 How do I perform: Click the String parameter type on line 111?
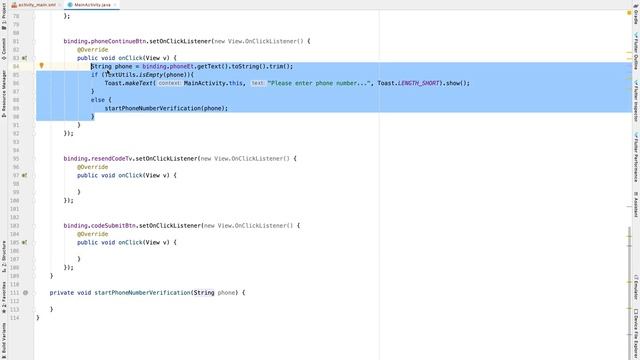coord(204,293)
